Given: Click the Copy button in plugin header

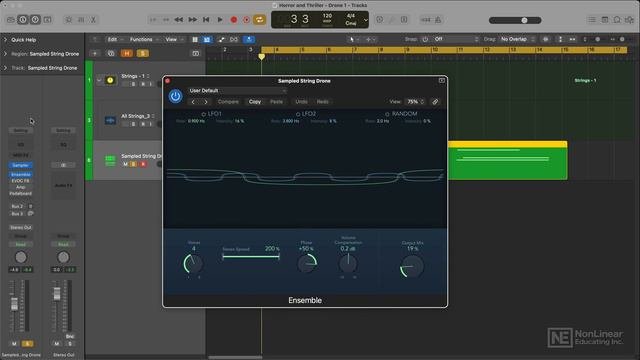Looking at the screenshot, I should click(x=255, y=102).
